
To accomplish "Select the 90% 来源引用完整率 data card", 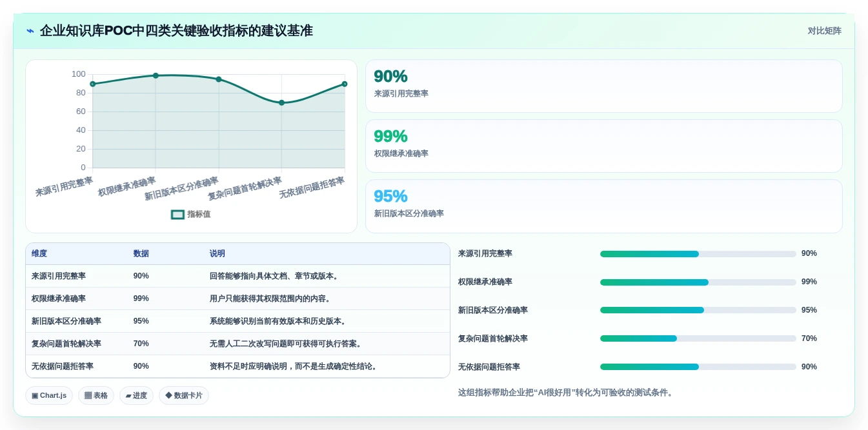I will [x=603, y=86].
